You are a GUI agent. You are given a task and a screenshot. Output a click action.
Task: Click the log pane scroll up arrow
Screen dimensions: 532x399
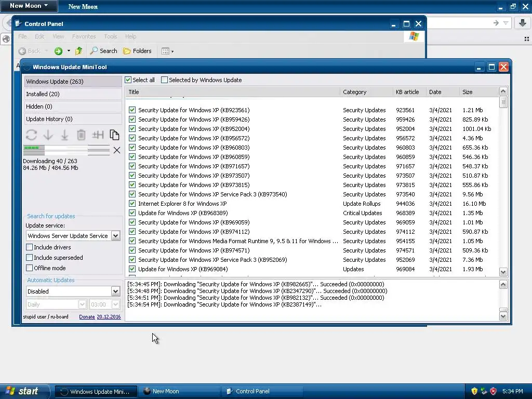[503, 285]
